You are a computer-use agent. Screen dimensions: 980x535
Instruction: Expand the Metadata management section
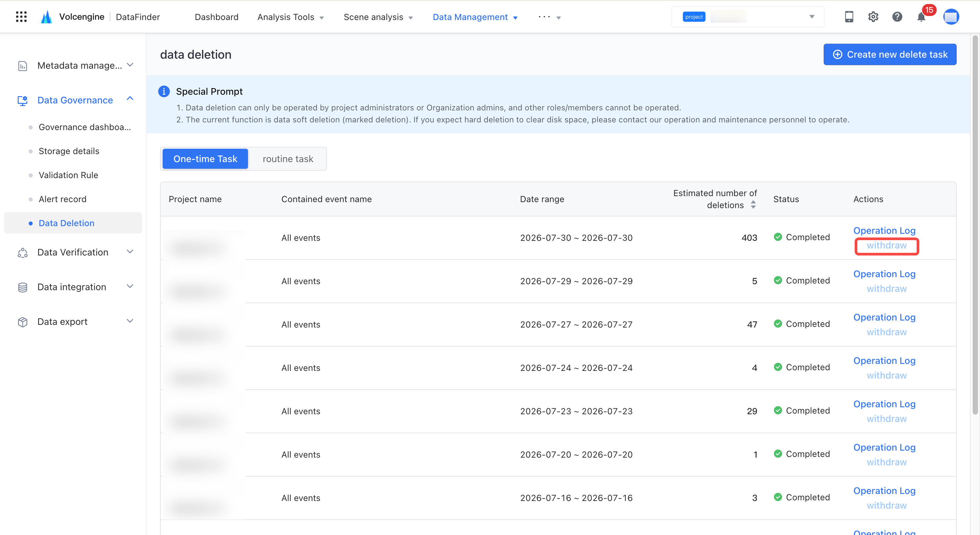pyautogui.click(x=130, y=65)
